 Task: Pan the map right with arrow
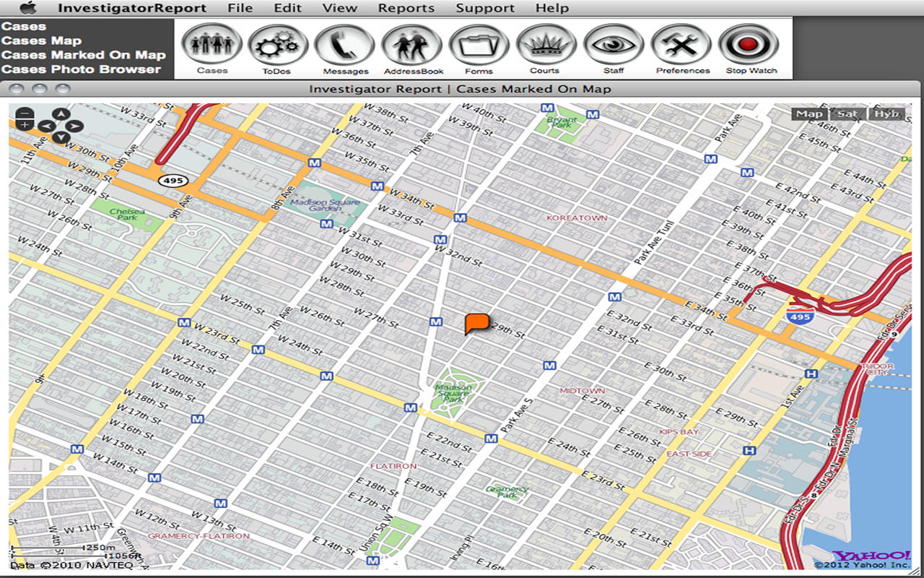click(x=76, y=126)
